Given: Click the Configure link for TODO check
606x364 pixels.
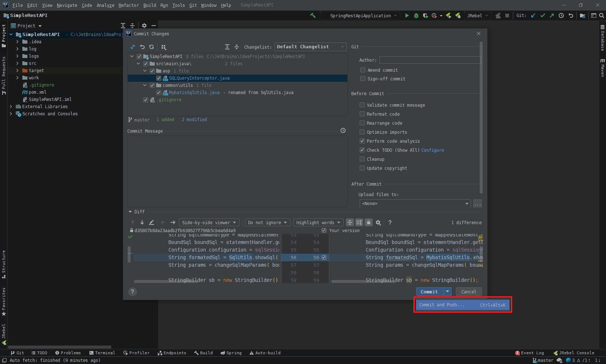Looking at the screenshot, I should point(432,150).
